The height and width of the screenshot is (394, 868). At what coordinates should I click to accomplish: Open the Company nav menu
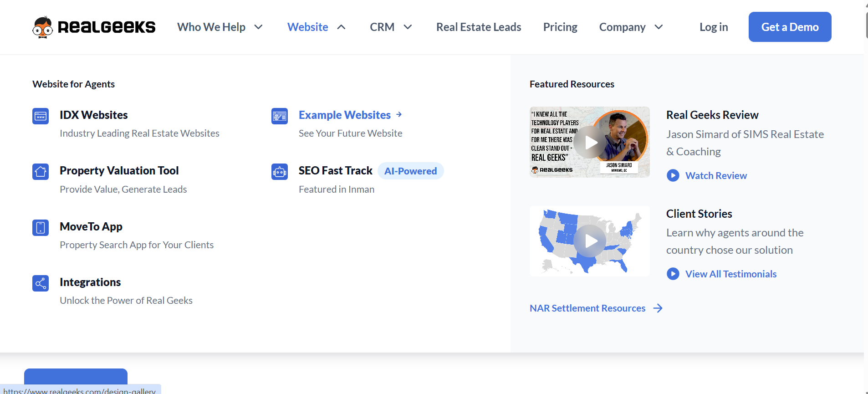pos(622,27)
